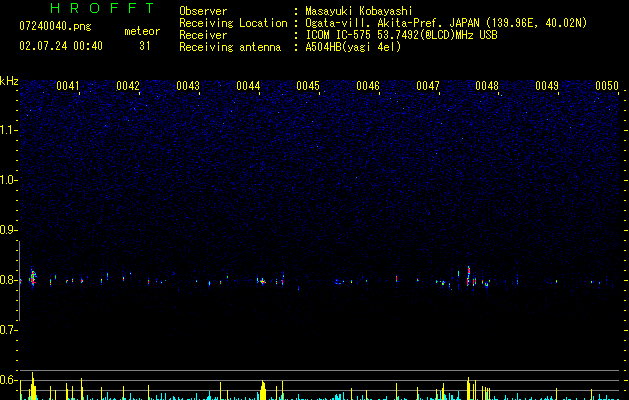Click the 0050 time marker

607,86
